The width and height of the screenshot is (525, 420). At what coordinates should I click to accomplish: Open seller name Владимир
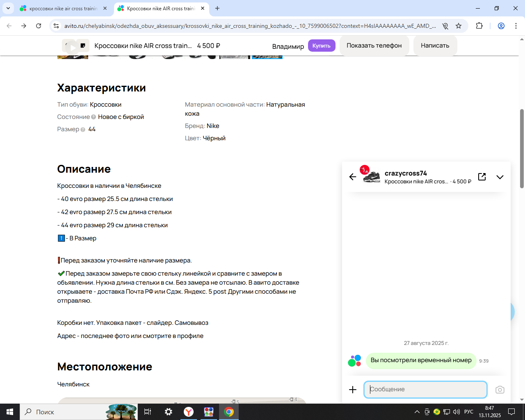click(288, 46)
